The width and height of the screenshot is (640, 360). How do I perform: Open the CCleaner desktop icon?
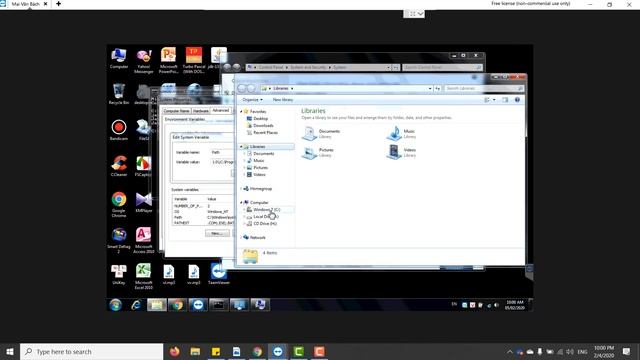(119, 166)
